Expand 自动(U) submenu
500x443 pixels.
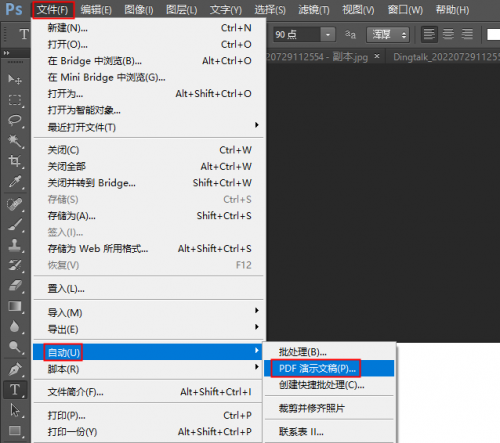257,350
